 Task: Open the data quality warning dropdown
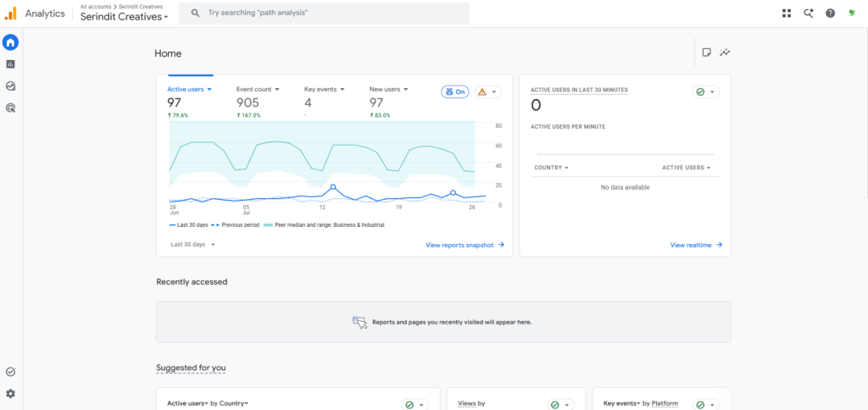[x=487, y=91]
